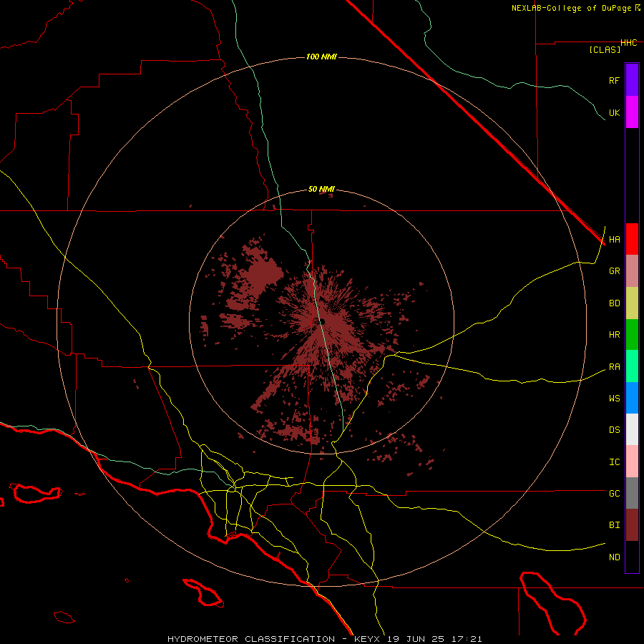The image size is (644, 644).
Task: Click the RF legend label
Action: pos(614,80)
